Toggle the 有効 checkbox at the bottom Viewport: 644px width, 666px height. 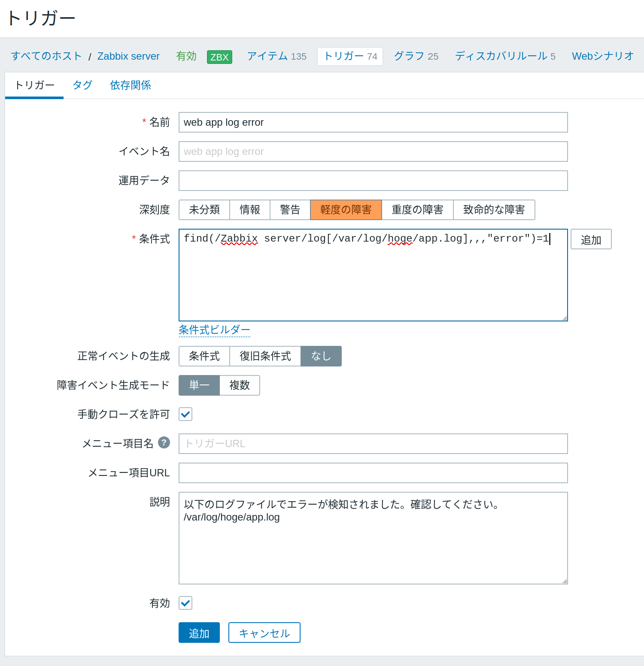185,603
